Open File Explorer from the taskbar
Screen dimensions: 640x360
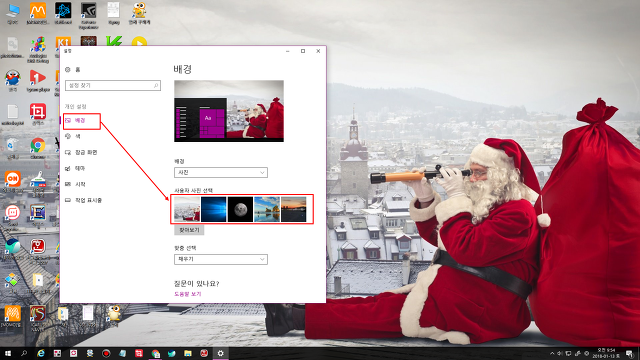188,353
